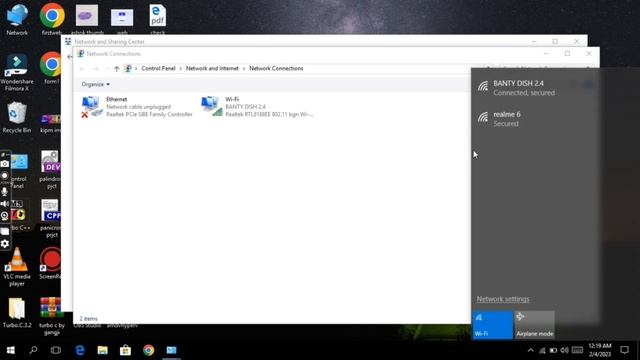Open File Explorer from the taskbar
Screen dimensions: 640x360
click(x=102, y=350)
